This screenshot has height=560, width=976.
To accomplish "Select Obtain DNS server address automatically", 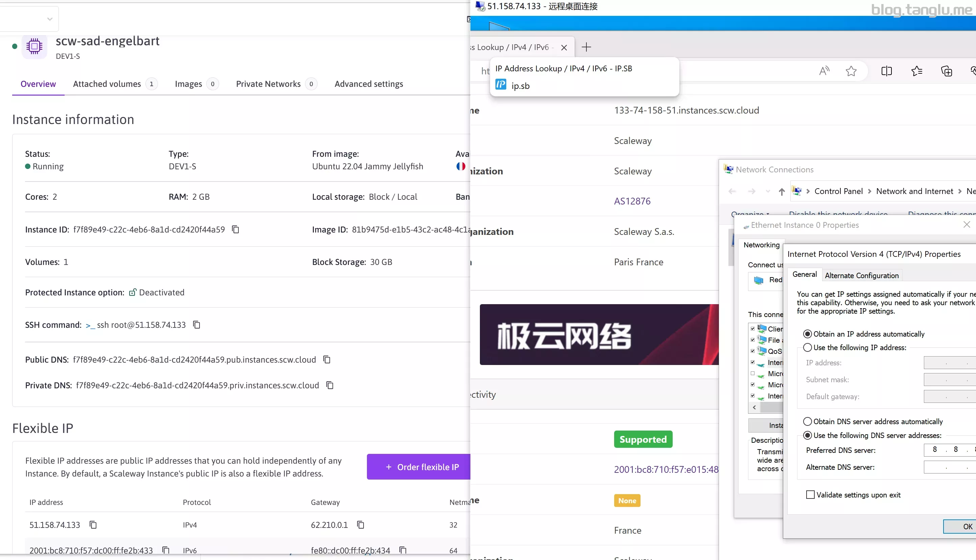I will [808, 422].
